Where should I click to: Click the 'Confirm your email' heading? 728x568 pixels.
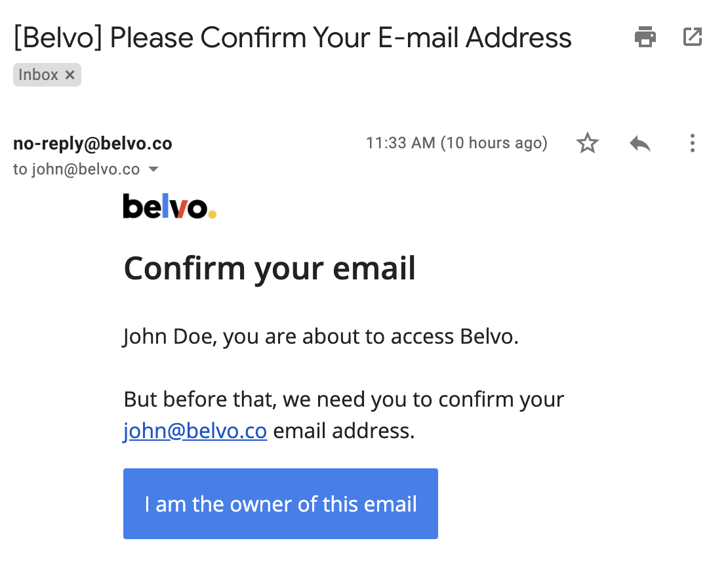click(270, 268)
